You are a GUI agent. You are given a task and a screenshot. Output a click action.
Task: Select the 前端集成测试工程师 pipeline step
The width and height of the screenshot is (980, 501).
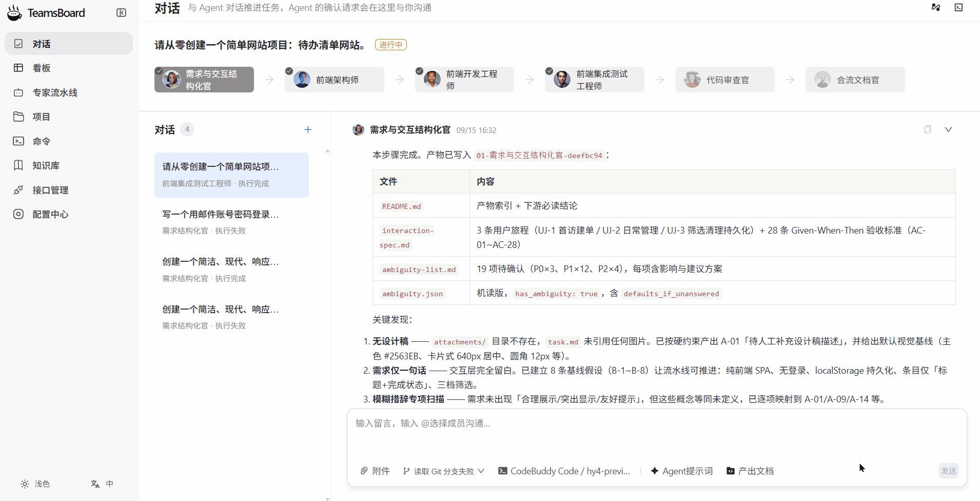(x=595, y=80)
